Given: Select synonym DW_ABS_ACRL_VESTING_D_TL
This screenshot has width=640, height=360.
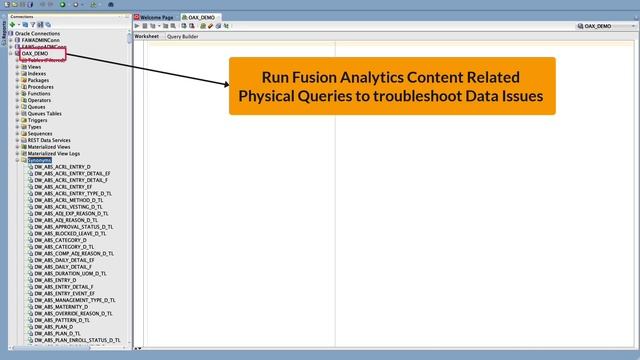Looking at the screenshot, I should point(69,207).
